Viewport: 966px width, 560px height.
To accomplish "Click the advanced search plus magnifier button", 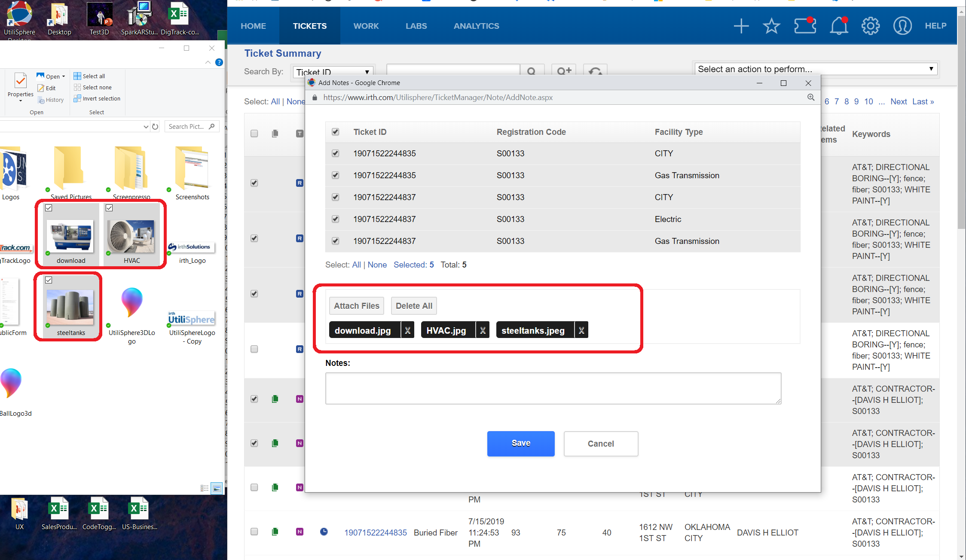I will click(564, 70).
